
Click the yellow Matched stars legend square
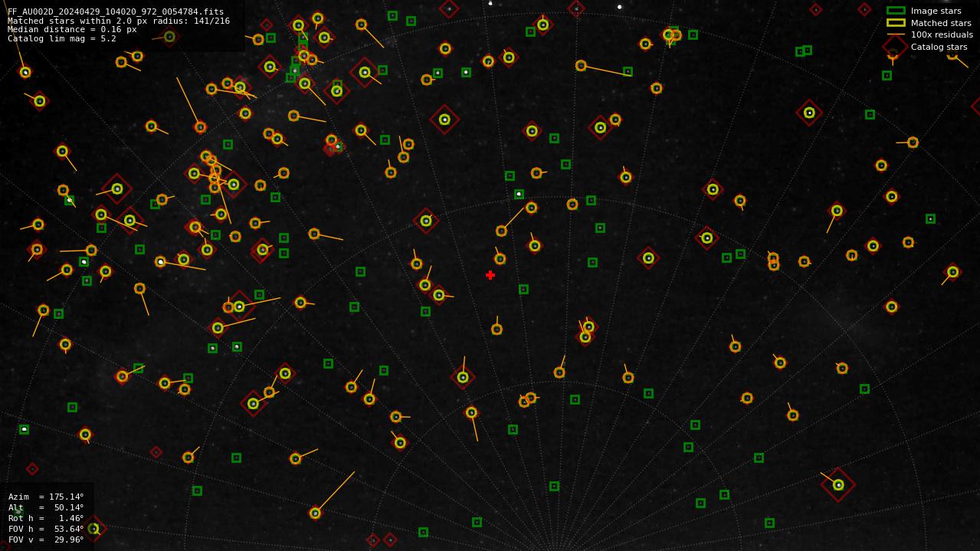point(896,23)
